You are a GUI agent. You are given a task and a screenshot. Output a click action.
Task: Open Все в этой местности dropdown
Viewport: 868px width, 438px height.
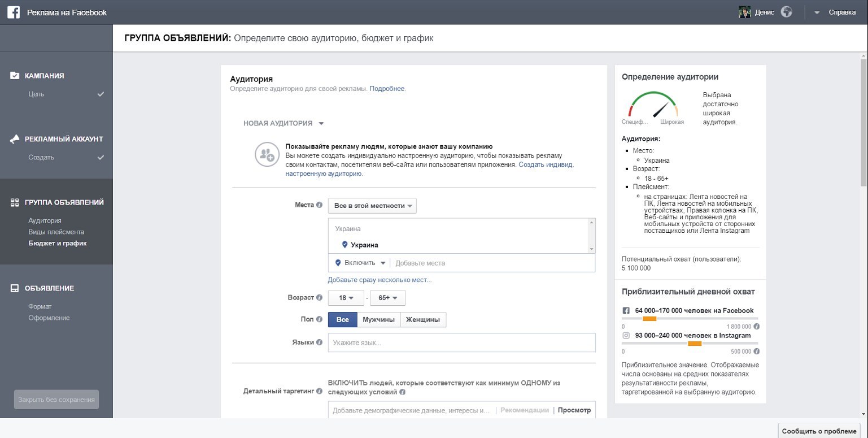coord(372,206)
